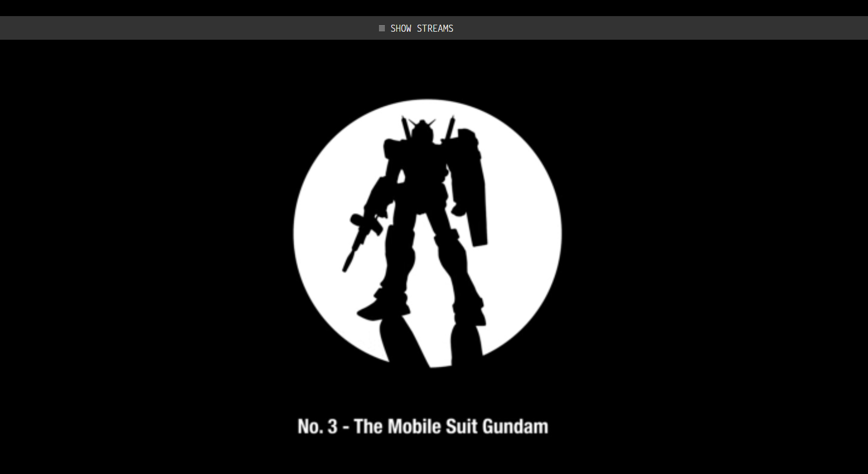Click the Gundam silhouette image

coord(427,234)
